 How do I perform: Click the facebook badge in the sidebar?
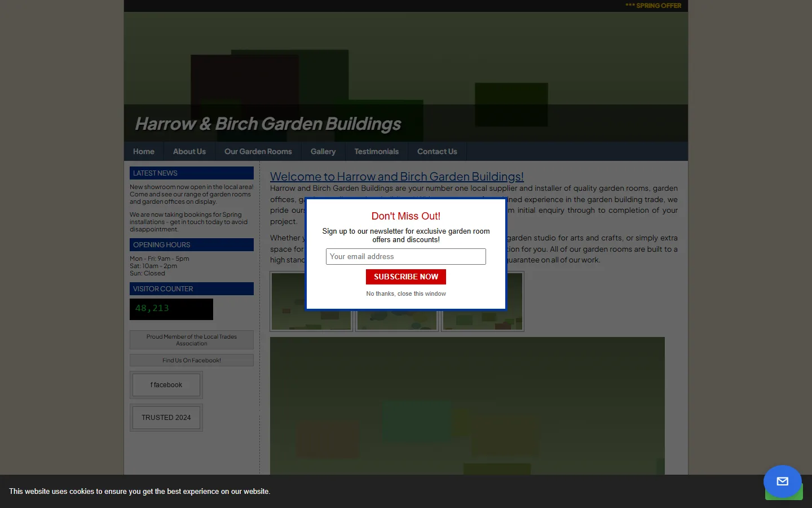tap(166, 385)
